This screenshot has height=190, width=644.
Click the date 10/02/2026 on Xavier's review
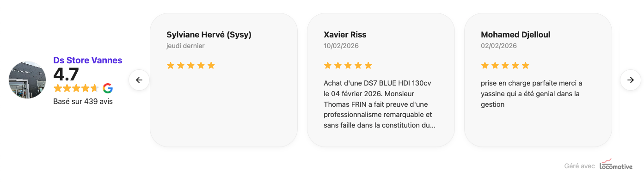tap(341, 46)
